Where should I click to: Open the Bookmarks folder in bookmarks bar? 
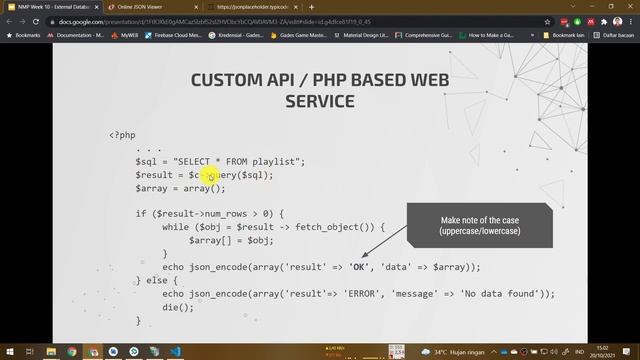tap(23, 36)
